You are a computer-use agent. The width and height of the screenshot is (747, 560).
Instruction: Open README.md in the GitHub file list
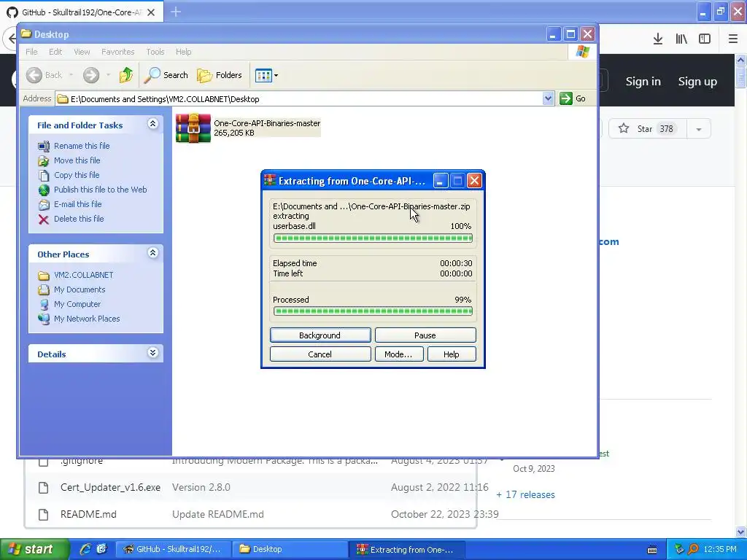click(88, 514)
